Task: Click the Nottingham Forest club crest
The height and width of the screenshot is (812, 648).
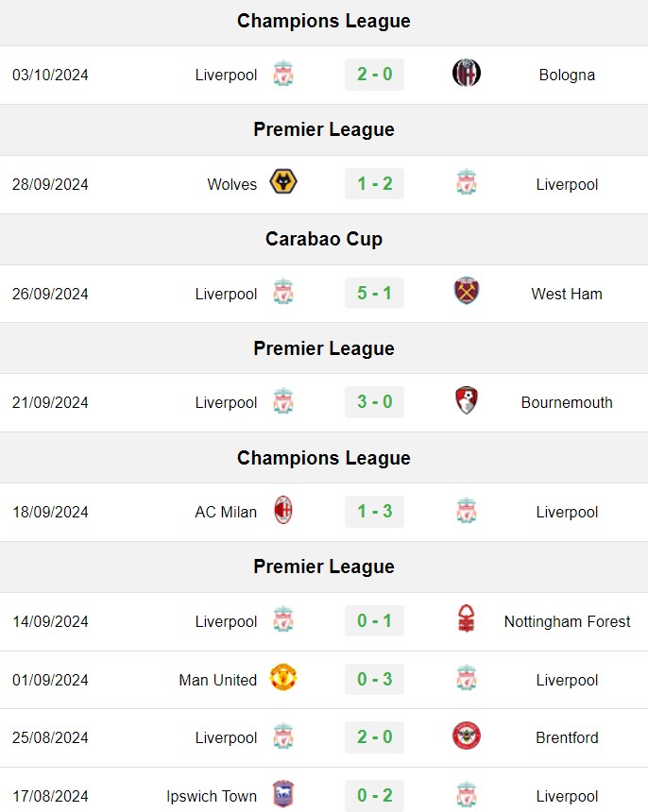Action: pyautogui.click(x=467, y=618)
